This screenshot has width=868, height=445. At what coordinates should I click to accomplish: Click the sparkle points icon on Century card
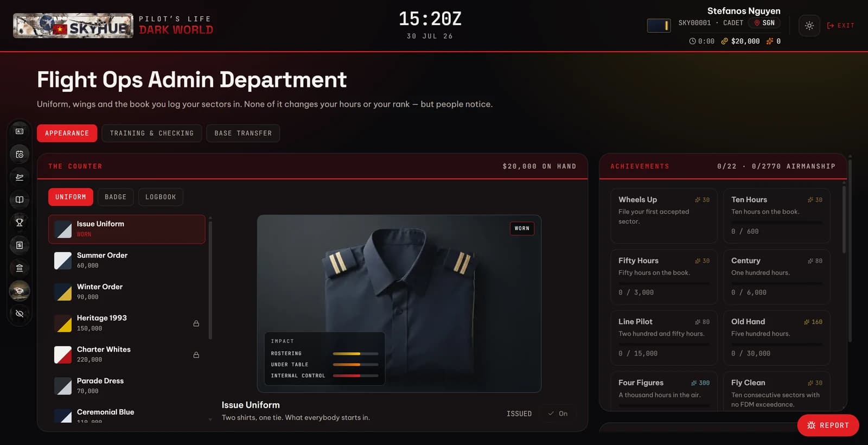tap(810, 261)
